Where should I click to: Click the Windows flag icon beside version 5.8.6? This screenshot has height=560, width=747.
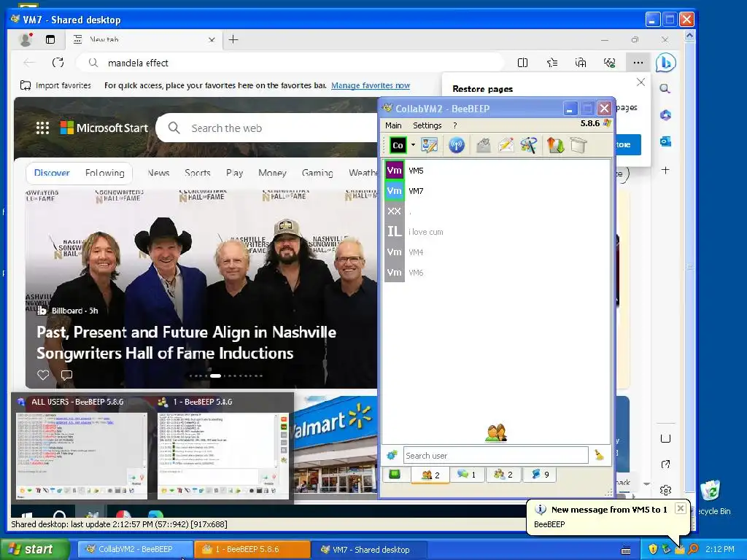(607, 123)
